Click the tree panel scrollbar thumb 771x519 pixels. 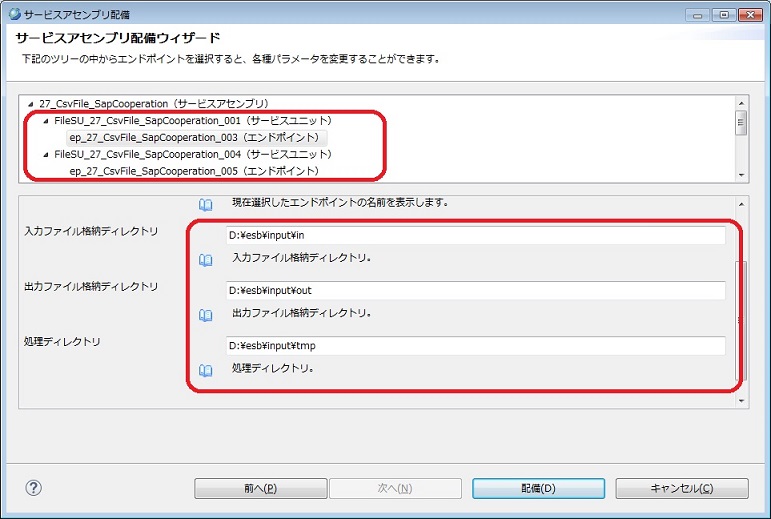click(x=741, y=123)
